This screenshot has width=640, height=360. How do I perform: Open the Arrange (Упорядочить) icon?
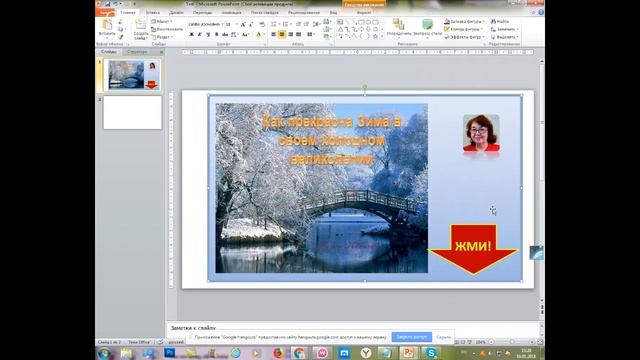pyautogui.click(x=398, y=24)
